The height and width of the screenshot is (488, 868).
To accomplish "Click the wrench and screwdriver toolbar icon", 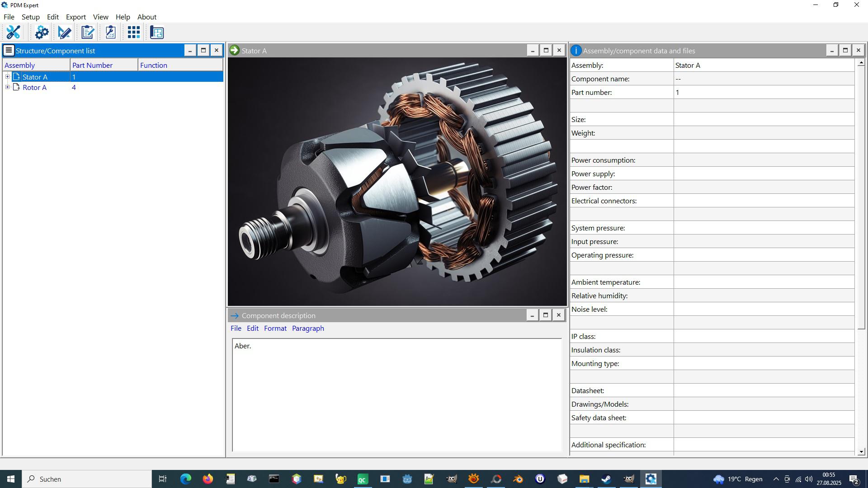I will [x=13, y=33].
